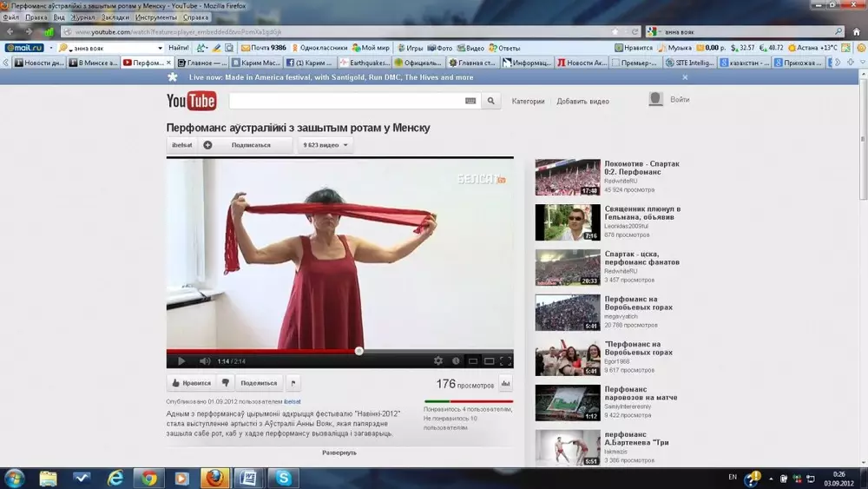This screenshot has width=868, height=489.
Task: Switch to the Earthquakes browser tab
Action: pyautogui.click(x=365, y=63)
